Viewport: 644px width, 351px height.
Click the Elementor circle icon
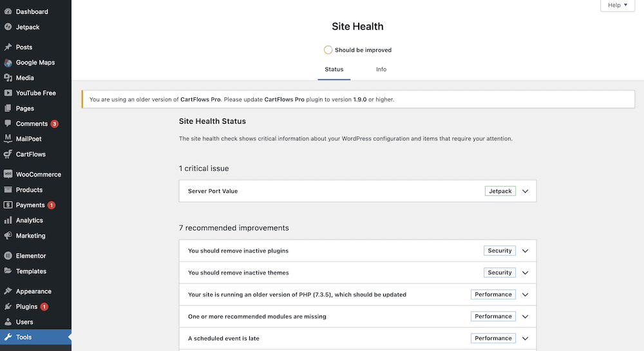point(8,256)
